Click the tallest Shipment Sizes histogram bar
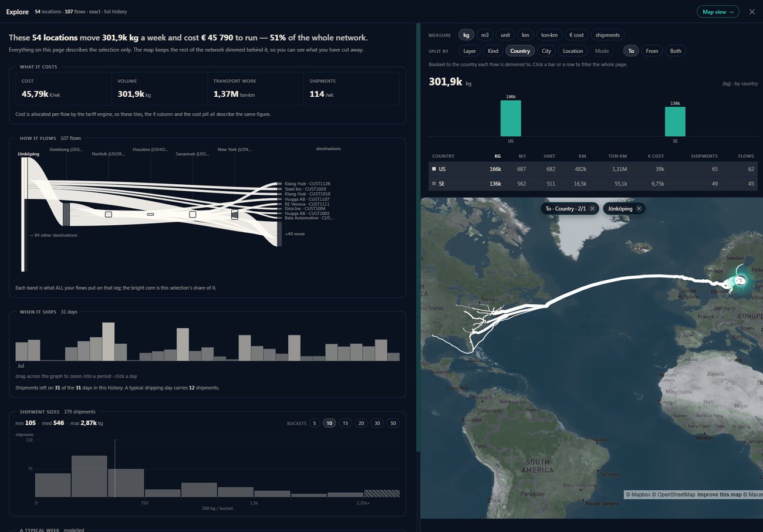 [x=89, y=476]
